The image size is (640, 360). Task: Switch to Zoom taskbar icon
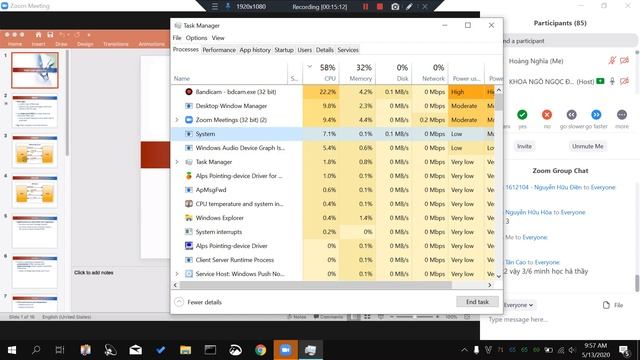click(x=285, y=350)
